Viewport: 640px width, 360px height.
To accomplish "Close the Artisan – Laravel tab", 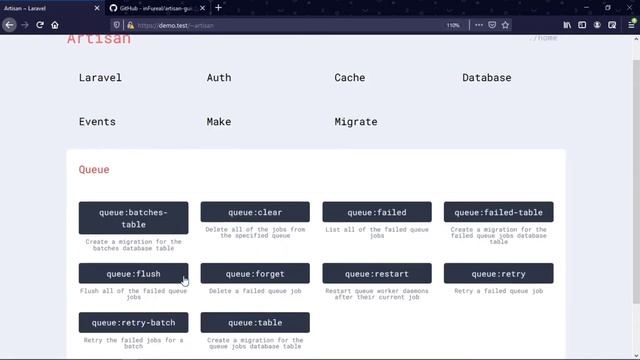I will [x=97, y=8].
